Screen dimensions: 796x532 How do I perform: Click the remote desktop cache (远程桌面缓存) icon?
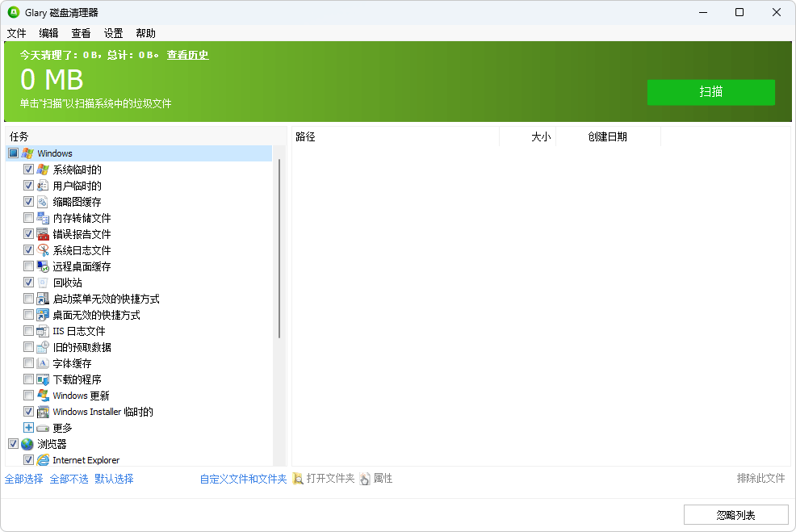coord(43,266)
